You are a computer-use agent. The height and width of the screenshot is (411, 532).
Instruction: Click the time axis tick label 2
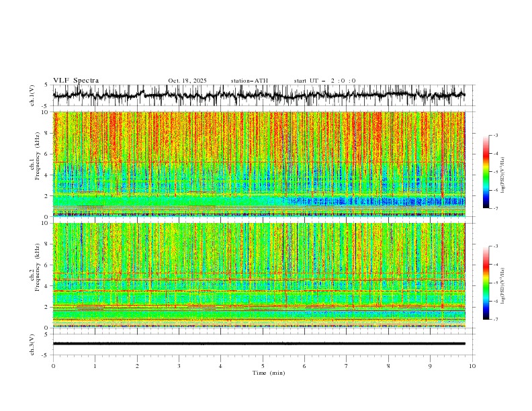137,366
